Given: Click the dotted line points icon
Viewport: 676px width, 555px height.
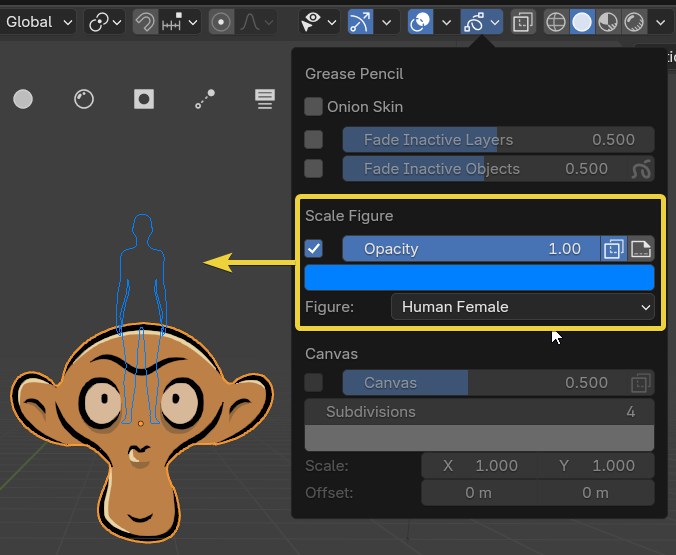Looking at the screenshot, I should (x=205, y=99).
